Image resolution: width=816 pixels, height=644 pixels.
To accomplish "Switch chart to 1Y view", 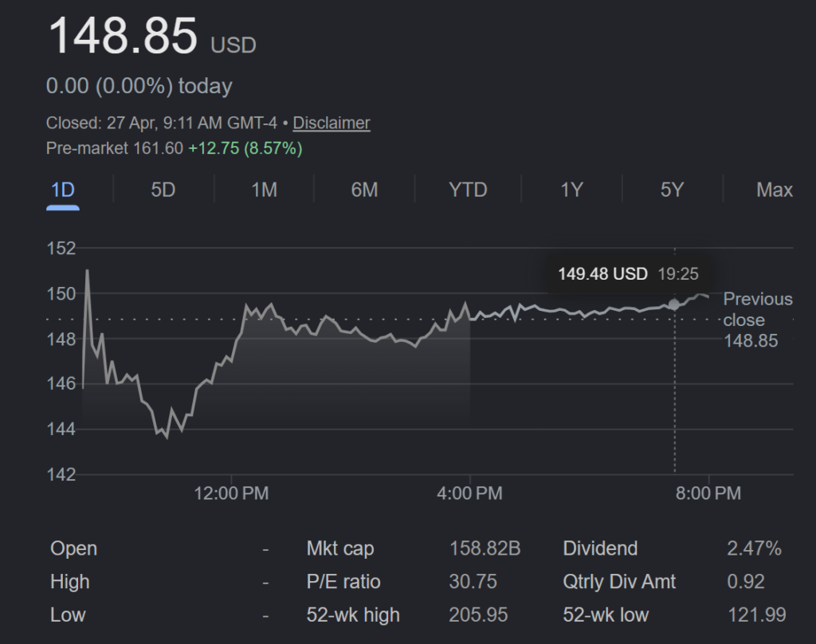I will (571, 190).
